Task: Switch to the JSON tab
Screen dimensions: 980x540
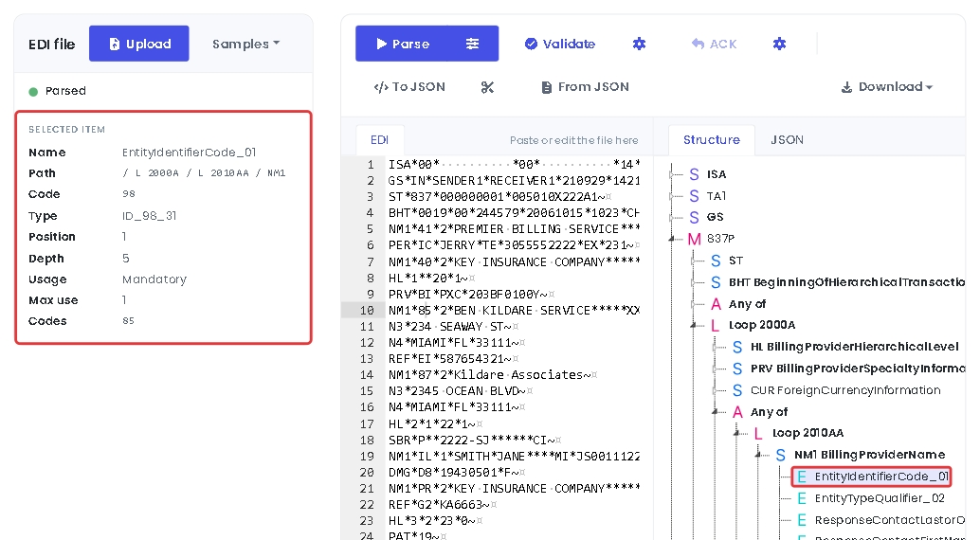Action: [x=787, y=140]
